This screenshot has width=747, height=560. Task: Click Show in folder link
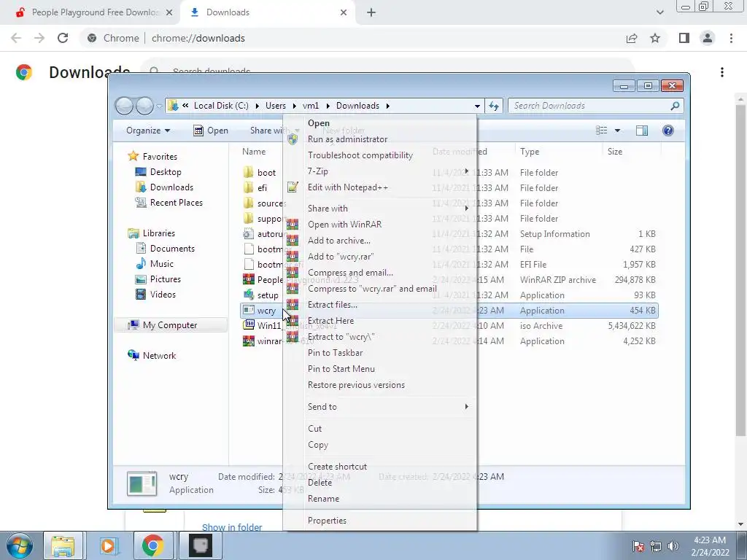click(232, 527)
